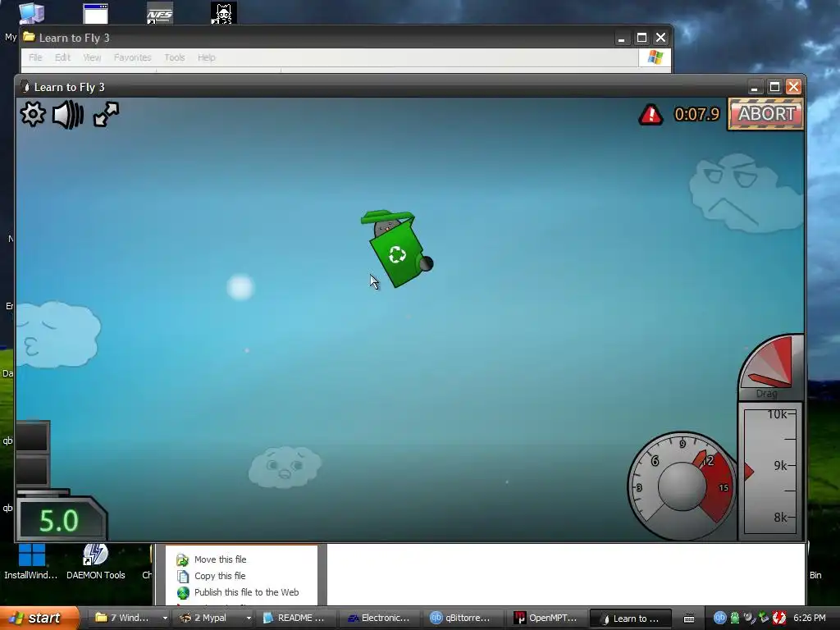Click qBittorrent tray icon
This screenshot has height=630, width=840.
(719, 618)
